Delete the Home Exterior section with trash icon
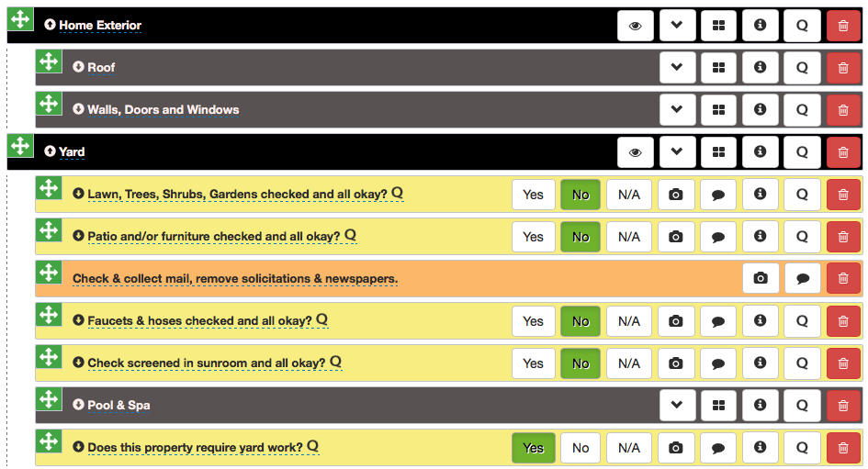868x469 pixels. [843, 26]
